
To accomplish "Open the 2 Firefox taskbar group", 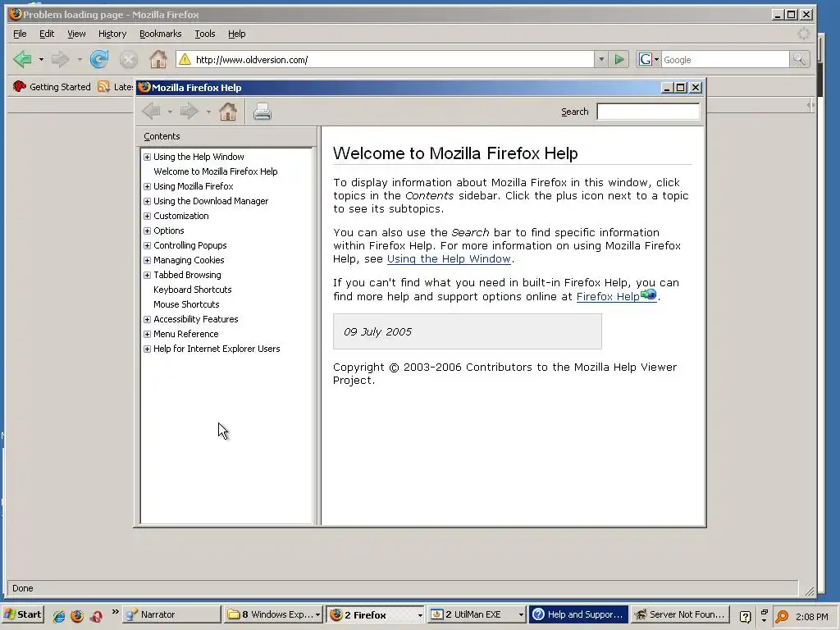I will pos(376,614).
